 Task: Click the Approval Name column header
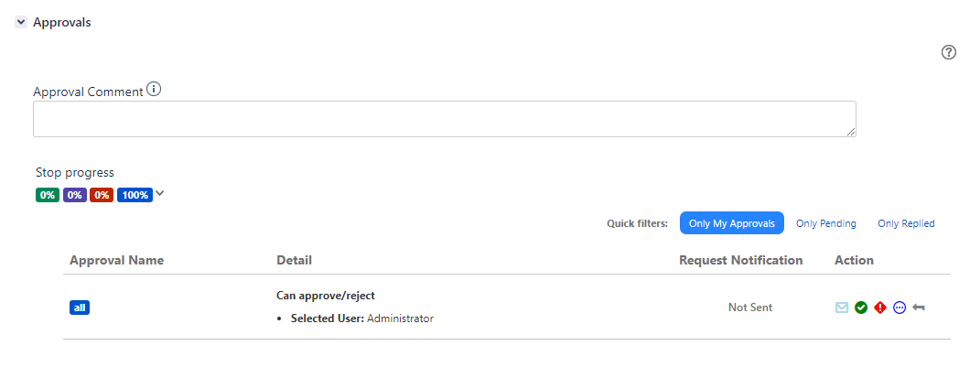(x=117, y=260)
